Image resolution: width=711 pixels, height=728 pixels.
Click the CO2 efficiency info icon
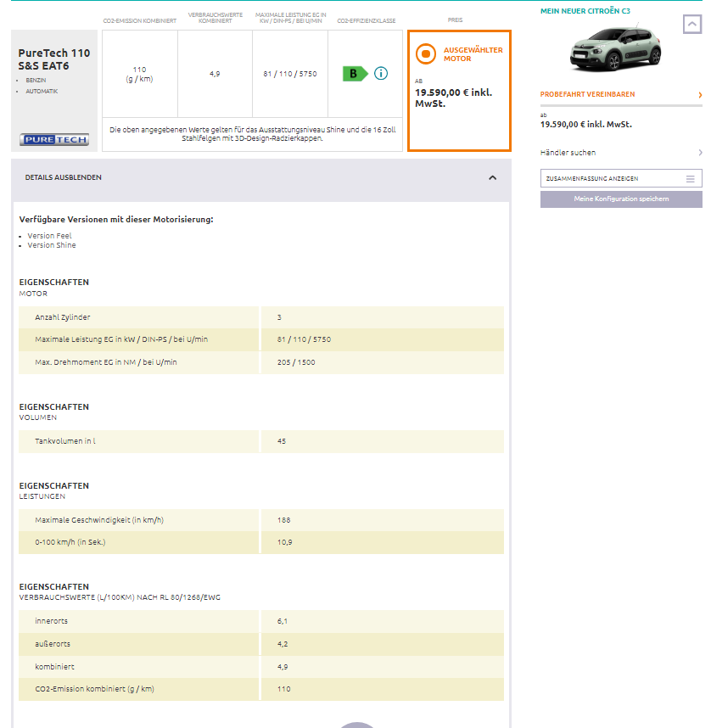tap(381, 73)
